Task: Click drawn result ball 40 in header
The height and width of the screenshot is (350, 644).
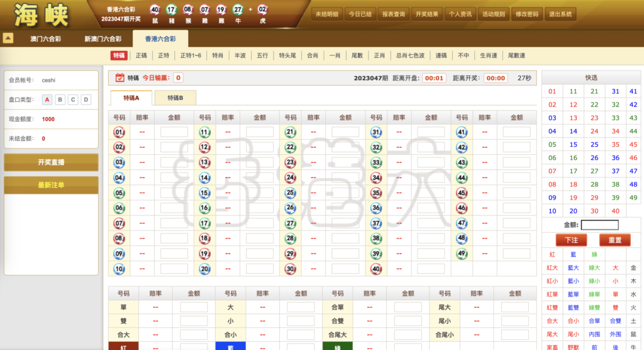Action: [155, 9]
